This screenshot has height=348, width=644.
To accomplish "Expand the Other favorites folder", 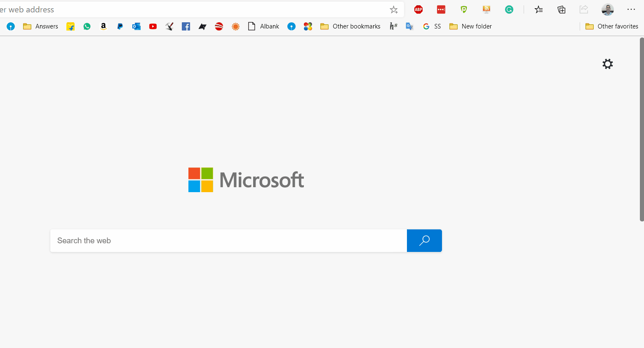I will pos(612,26).
